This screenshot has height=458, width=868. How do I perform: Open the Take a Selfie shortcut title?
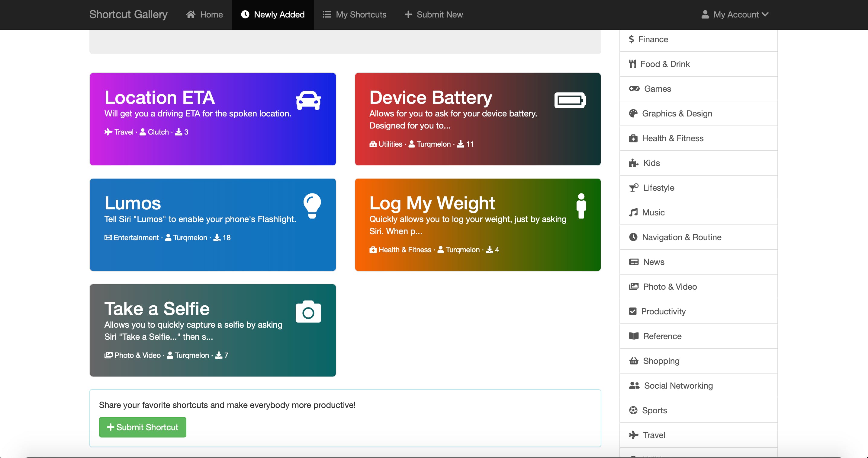click(157, 309)
